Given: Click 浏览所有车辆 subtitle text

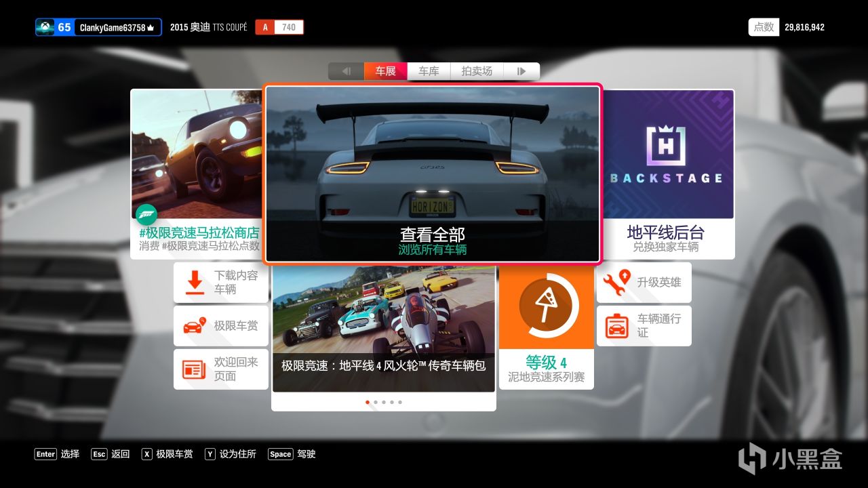Looking at the screenshot, I should 433,250.
